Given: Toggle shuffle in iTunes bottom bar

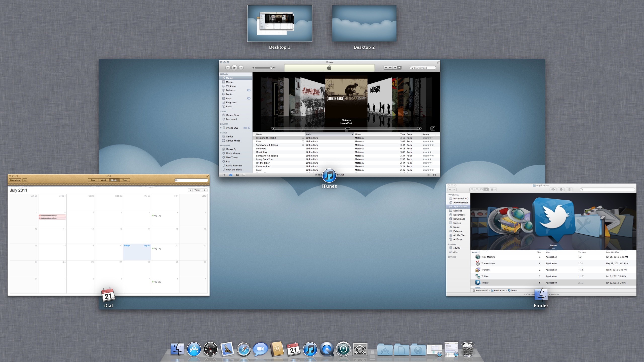Looking at the screenshot, I should coord(231,175).
